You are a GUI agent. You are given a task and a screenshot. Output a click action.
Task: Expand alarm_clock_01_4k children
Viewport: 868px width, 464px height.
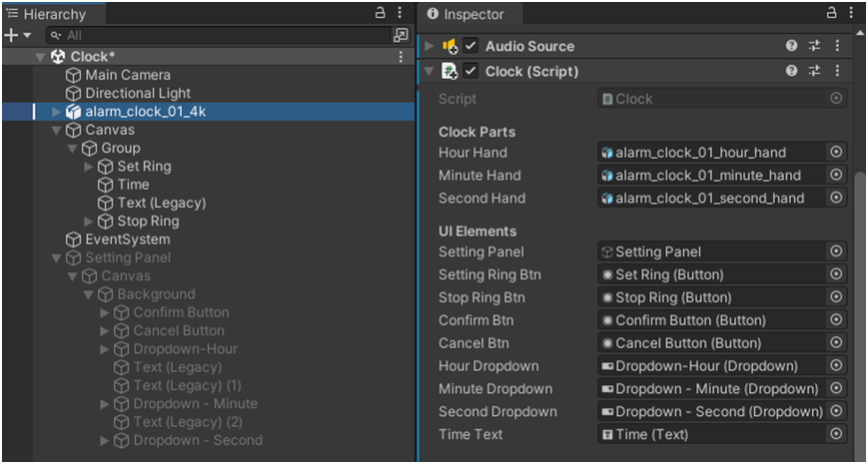point(56,112)
